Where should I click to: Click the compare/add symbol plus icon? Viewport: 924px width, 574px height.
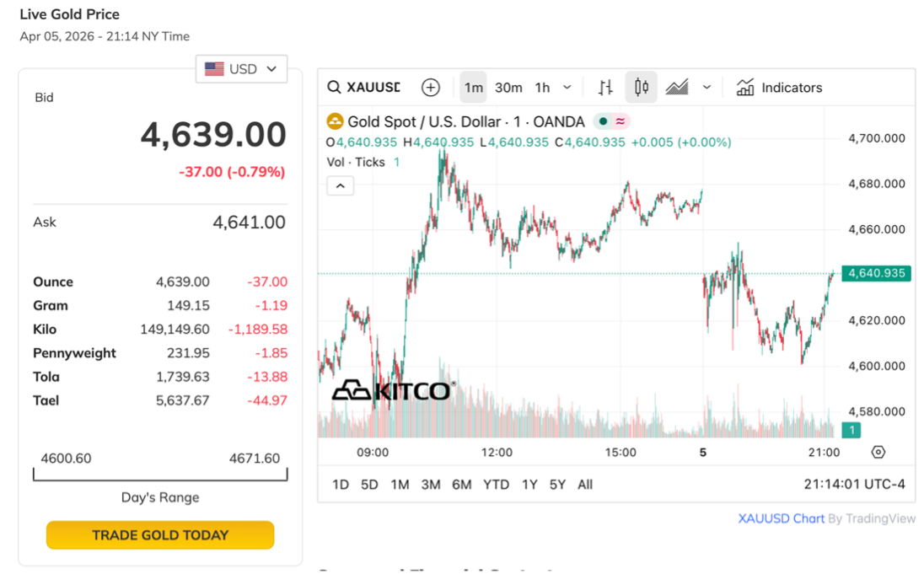pyautogui.click(x=431, y=88)
